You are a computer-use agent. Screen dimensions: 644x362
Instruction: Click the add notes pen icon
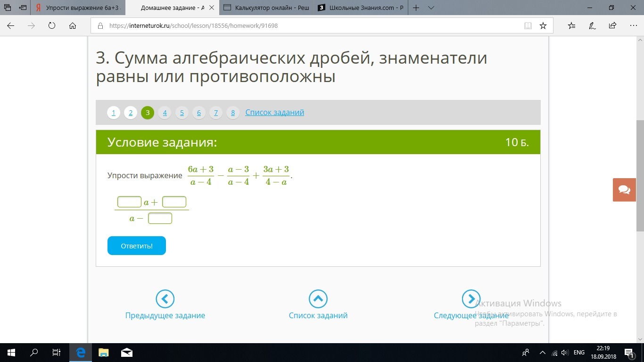coord(593,26)
